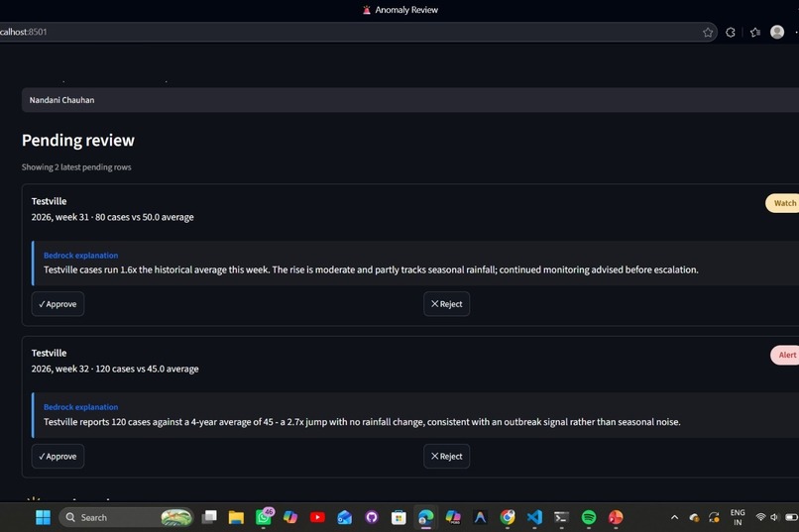Open Spotify from the taskbar
The height and width of the screenshot is (532, 799).
589,517
